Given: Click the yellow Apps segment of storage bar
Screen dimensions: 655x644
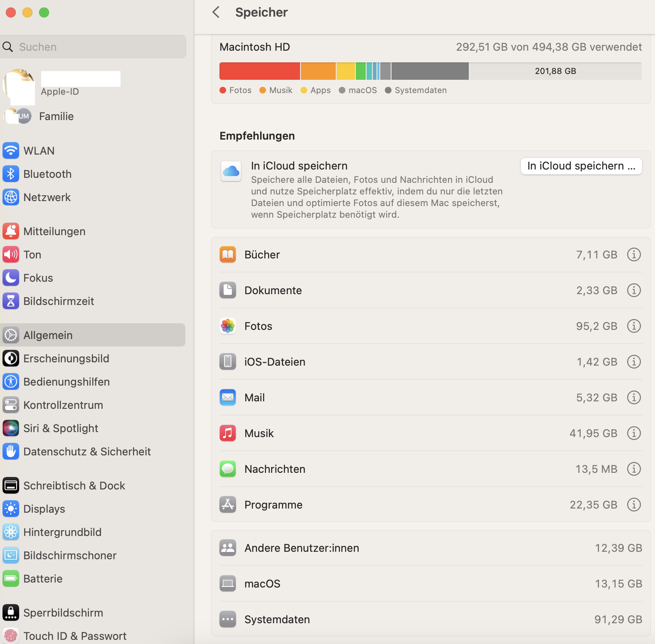Looking at the screenshot, I should click(346, 71).
